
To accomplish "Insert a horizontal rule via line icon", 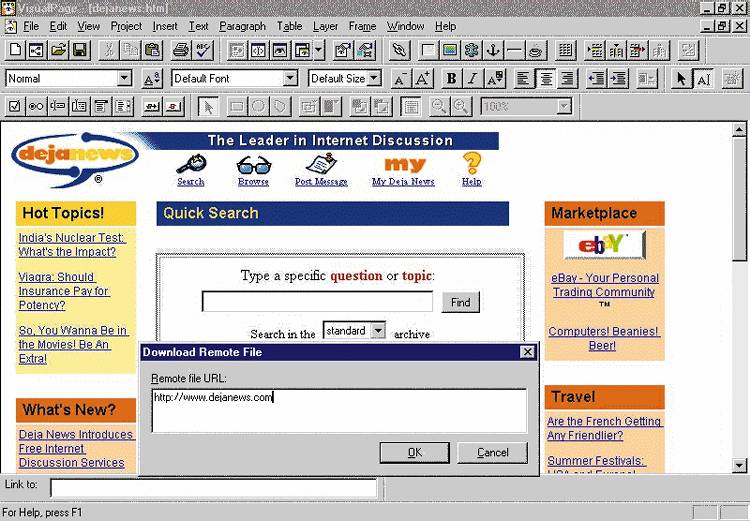I will tap(514, 50).
